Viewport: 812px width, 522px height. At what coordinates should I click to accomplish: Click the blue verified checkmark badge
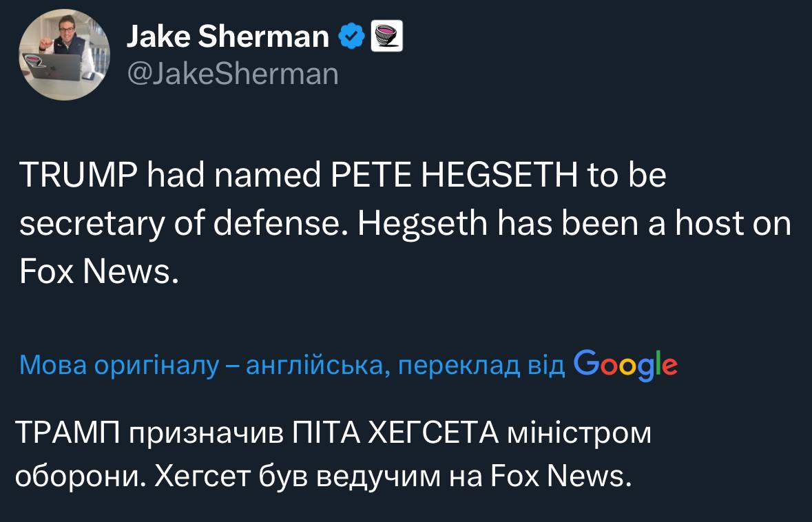pos(353,36)
